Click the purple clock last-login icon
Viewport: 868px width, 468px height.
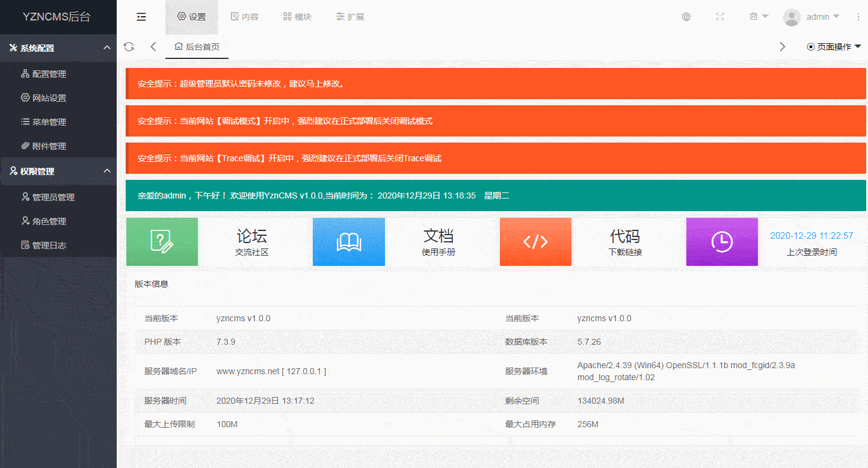[722, 241]
